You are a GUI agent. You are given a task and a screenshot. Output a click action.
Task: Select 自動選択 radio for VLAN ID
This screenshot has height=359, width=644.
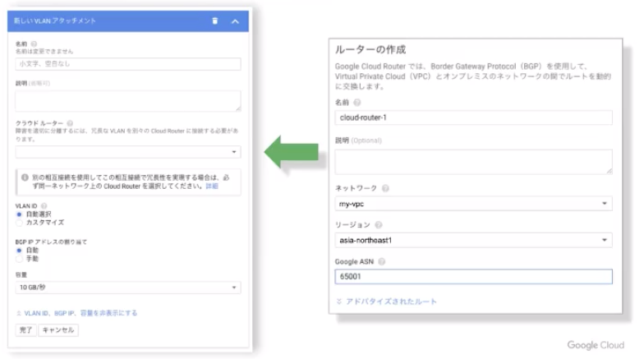[x=19, y=214]
